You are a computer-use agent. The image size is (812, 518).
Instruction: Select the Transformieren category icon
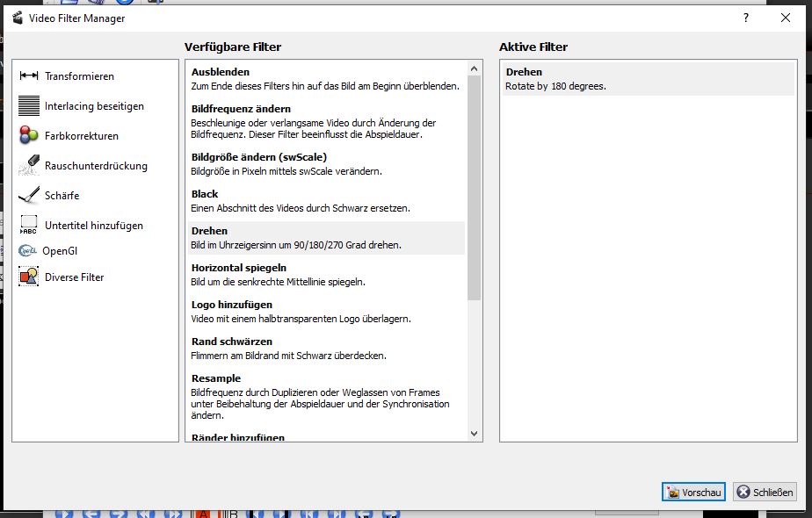coord(29,76)
